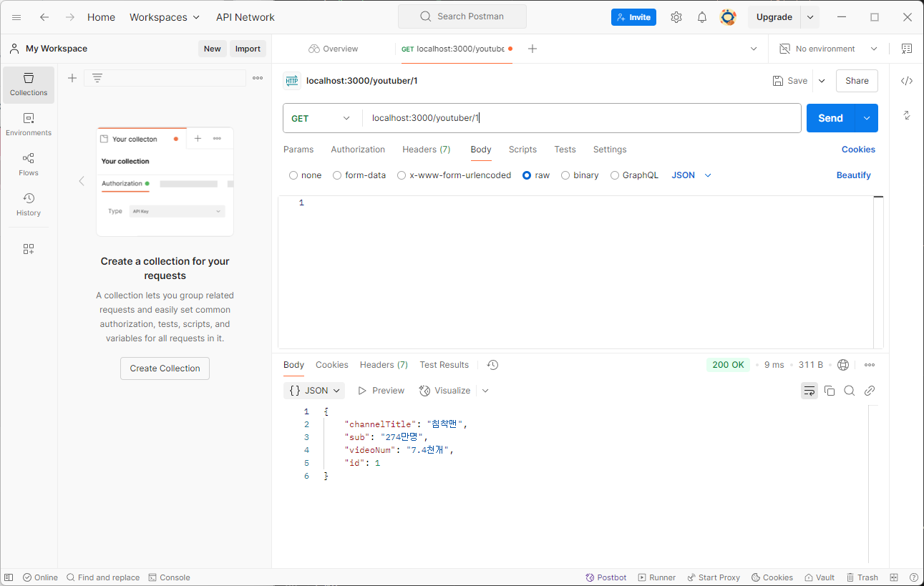Open the GET method dropdown
Screen dimensions: 924x586
321,118
